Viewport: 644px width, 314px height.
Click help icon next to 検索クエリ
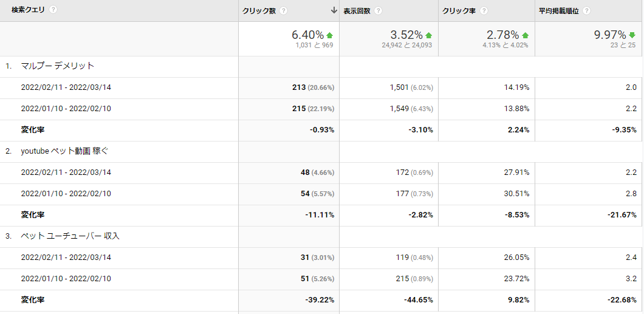click(x=53, y=10)
